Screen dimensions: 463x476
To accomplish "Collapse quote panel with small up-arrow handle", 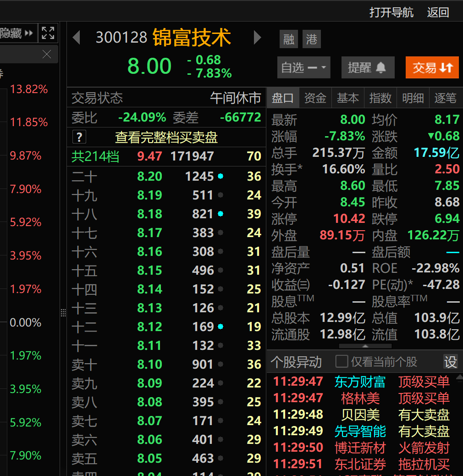I will coord(365,346).
